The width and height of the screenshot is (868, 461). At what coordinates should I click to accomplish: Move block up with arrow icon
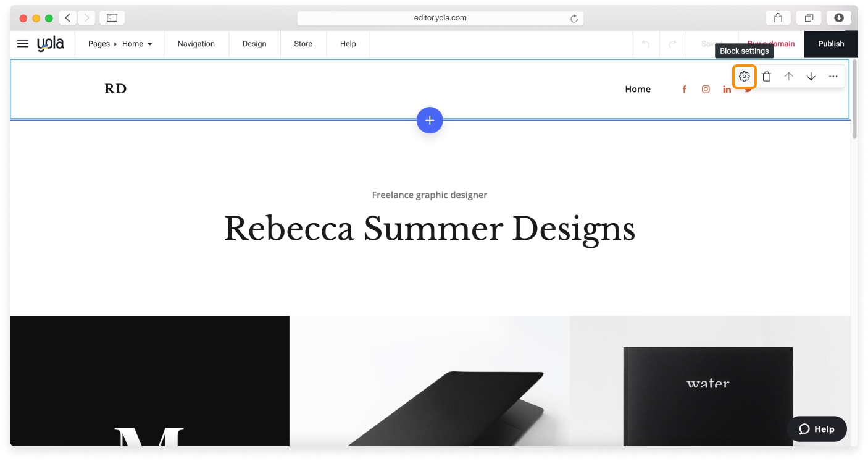tap(788, 77)
